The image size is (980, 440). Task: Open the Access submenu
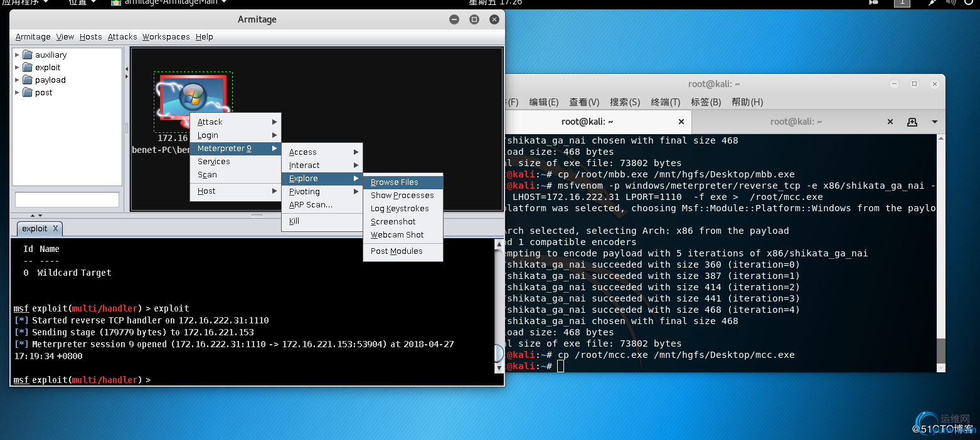[322, 152]
